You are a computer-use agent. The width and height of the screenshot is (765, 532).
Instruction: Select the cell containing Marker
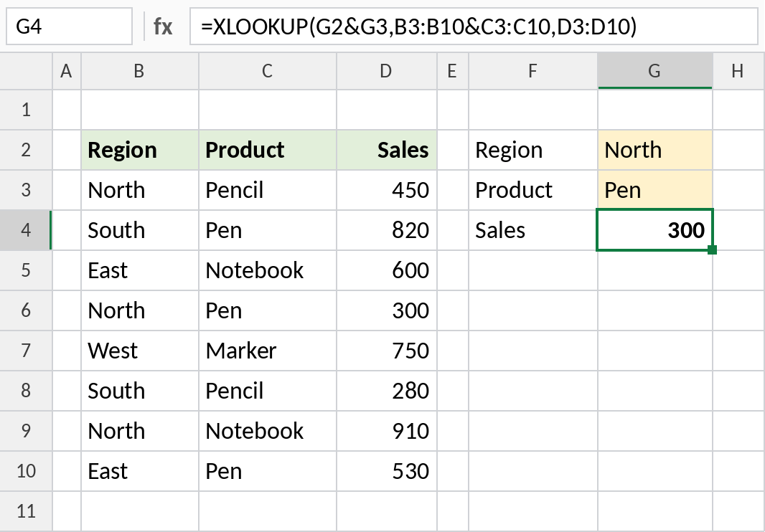[268, 351]
